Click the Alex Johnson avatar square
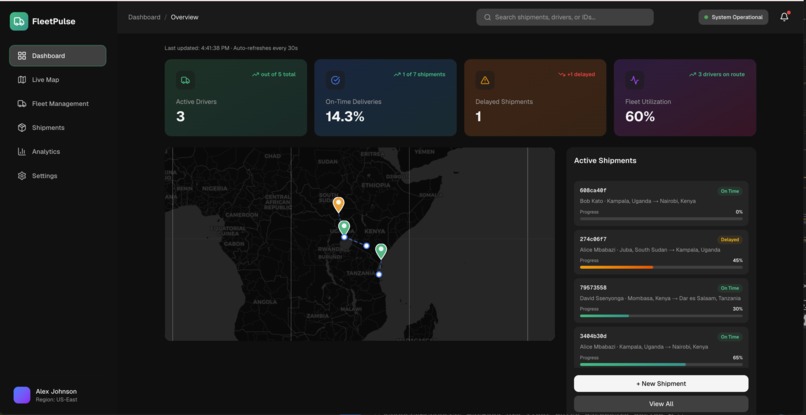 click(x=22, y=395)
